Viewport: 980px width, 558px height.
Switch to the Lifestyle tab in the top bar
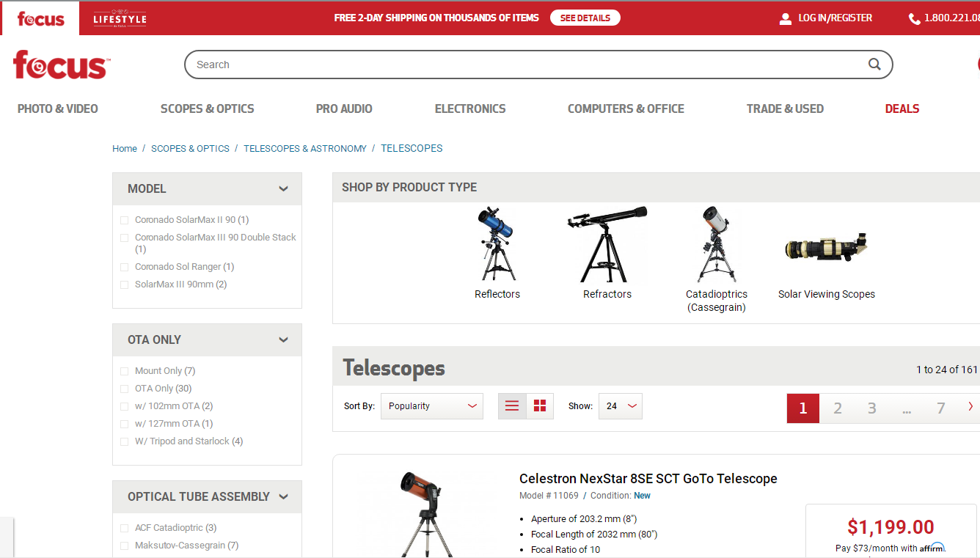pos(120,18)
